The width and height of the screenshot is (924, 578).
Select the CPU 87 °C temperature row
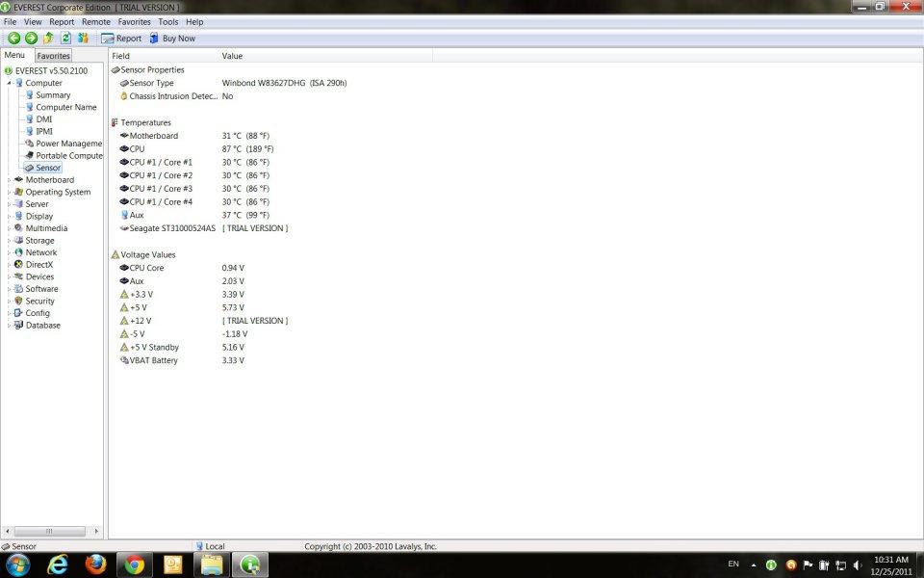click(196, 149)
